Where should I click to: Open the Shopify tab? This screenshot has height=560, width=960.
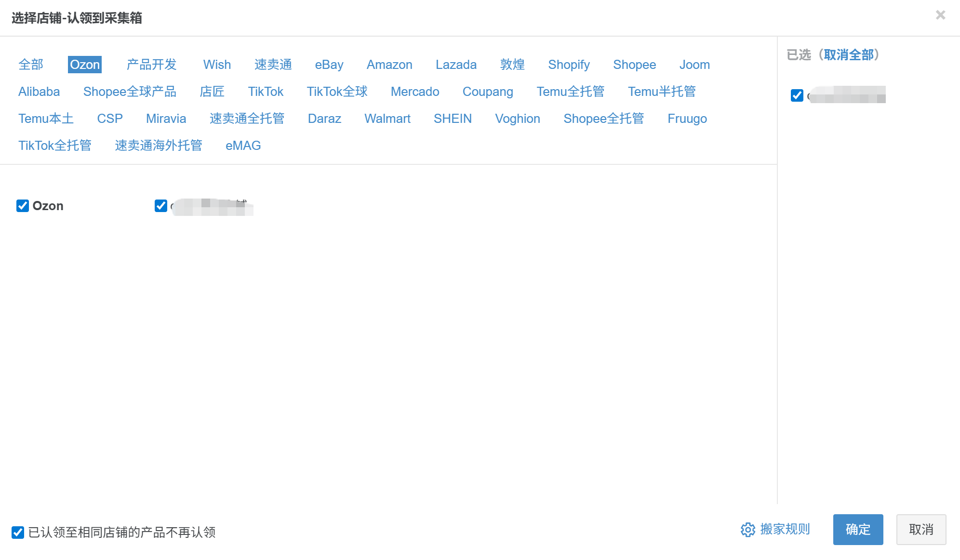[x=569, y=65]
